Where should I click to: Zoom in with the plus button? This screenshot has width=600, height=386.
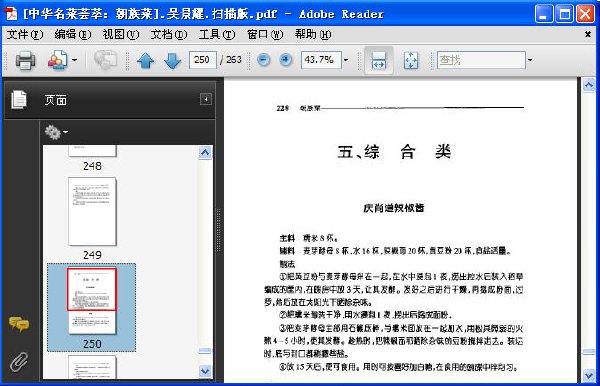(x=285, y=60)
